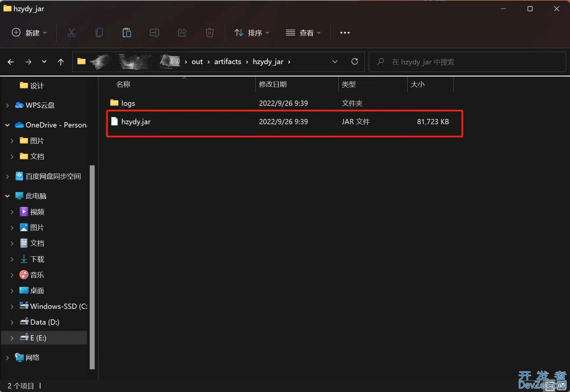Screen dimensions: 570x392
Task: Sort by Size (大小) column header
Action: (x=417, y=84)
